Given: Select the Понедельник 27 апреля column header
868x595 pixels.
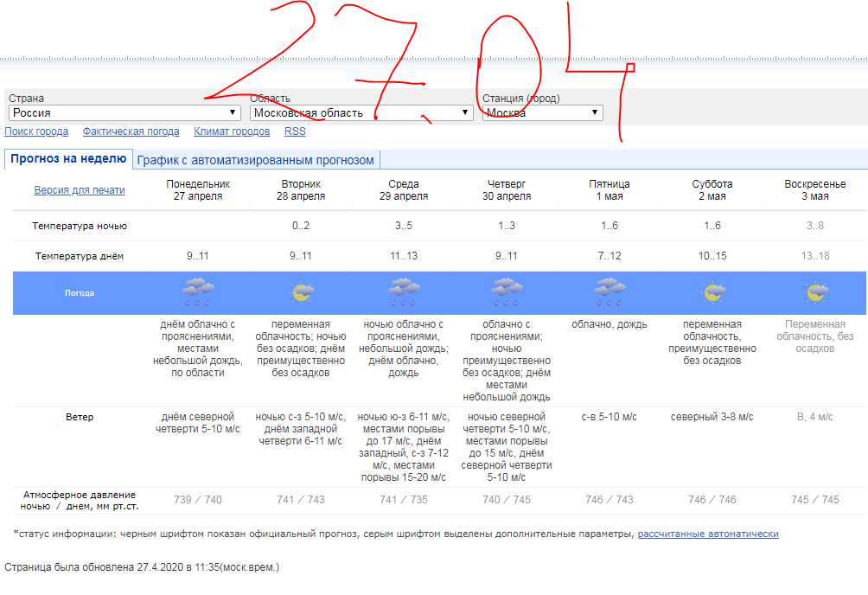Looking at the screenshot, I should [198, 190].
